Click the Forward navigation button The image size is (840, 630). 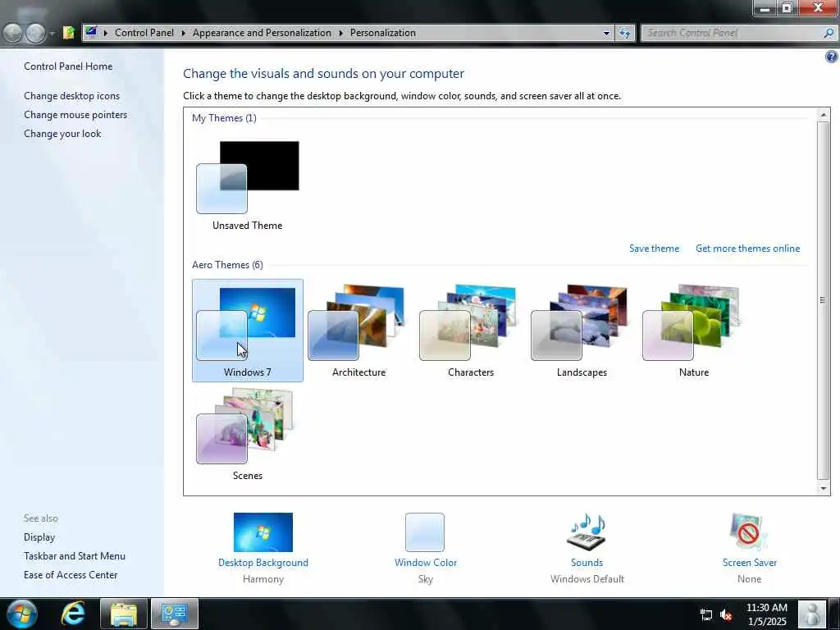click(36, 33)
